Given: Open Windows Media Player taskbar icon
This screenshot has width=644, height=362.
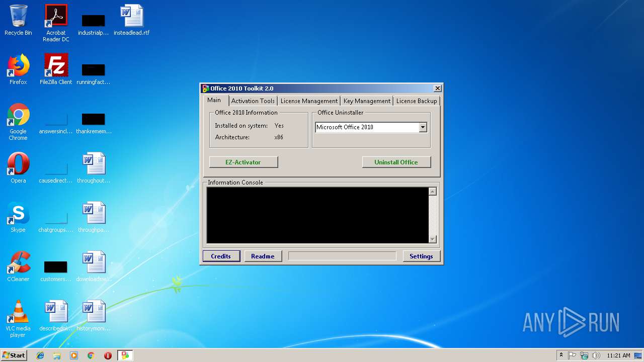Looking at the screenshot, I should 74,355.
